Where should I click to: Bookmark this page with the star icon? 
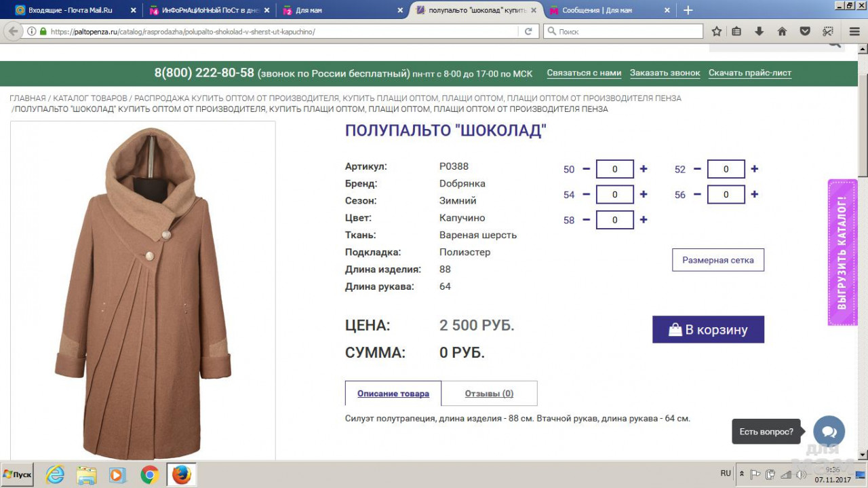(x=717, y=31)
